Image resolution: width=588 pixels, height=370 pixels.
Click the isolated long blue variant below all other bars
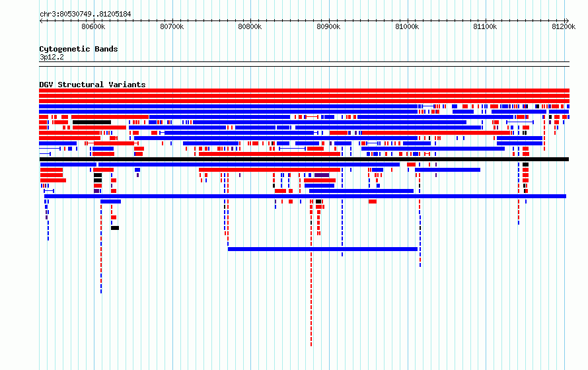tap(322, 249)
